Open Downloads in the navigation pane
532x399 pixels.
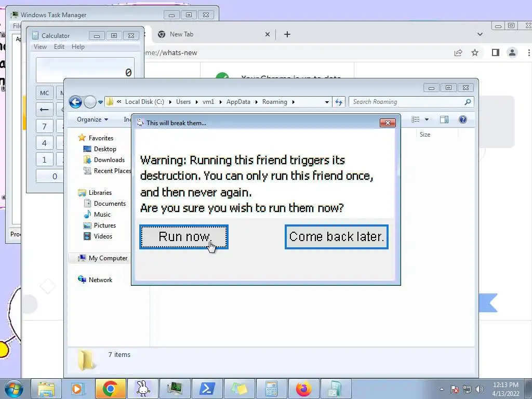(109, 160)
